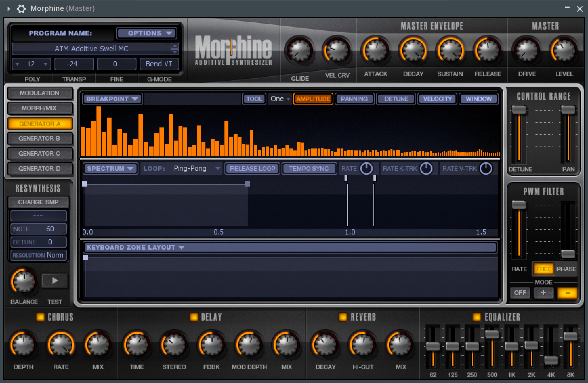
Task: Click the Reverb Hi-Cut knob
Action: (x=363, y=345)
